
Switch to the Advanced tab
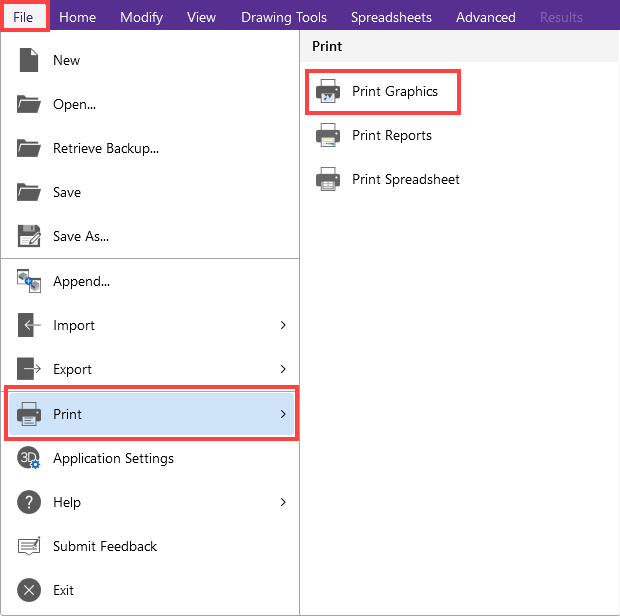point(486,17)
